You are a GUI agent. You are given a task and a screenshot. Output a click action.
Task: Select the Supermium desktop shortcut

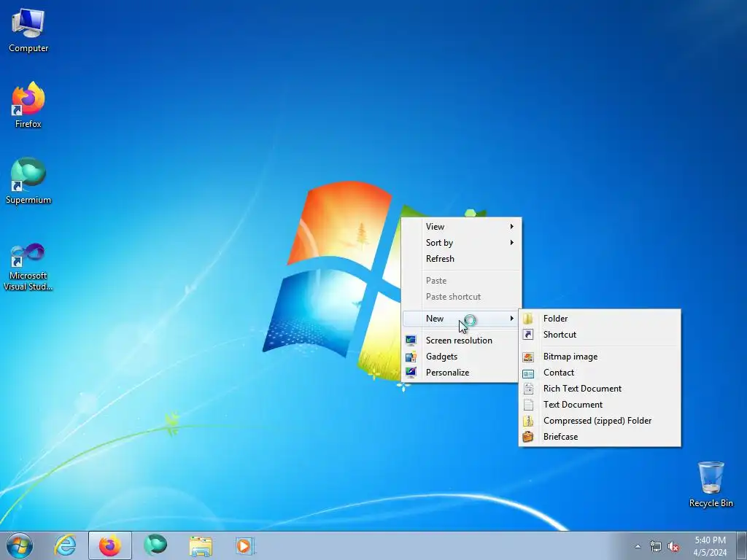coord(28,181)
